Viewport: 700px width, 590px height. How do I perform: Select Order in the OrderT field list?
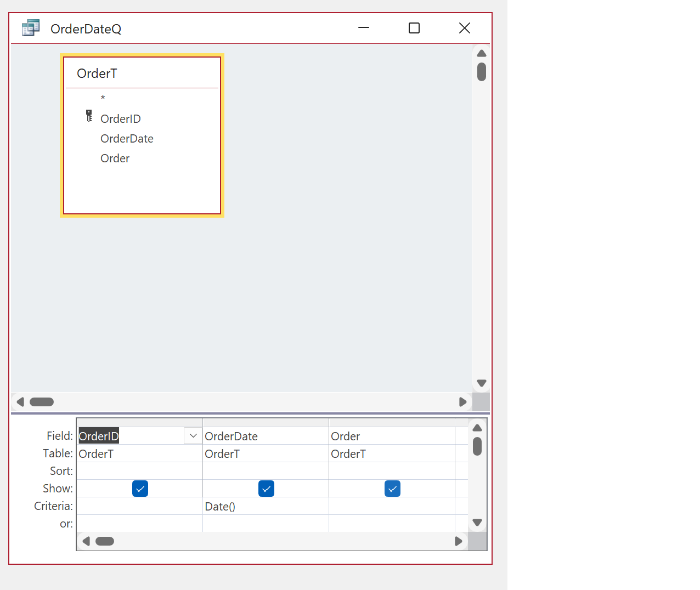click(115, 158)
